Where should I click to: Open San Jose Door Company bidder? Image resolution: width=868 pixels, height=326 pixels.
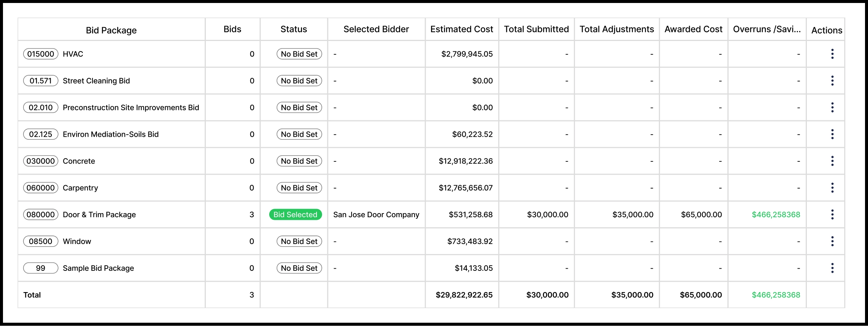(x=376, y=215)
